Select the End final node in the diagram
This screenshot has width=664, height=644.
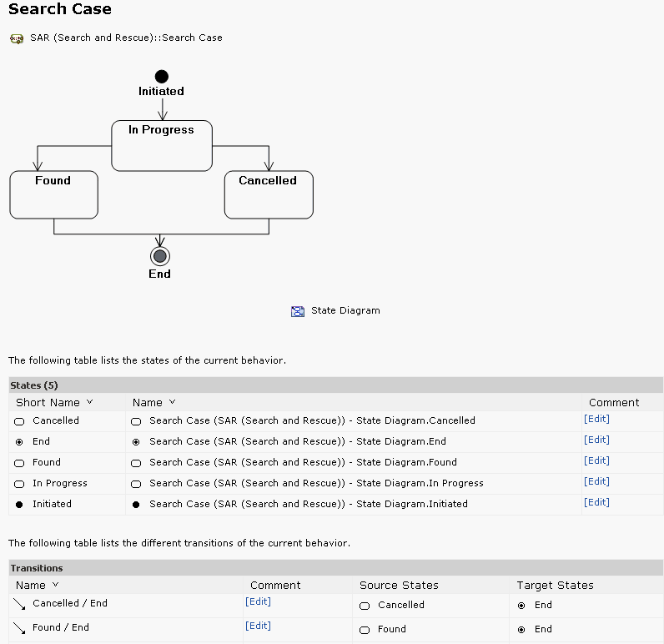tap(159, 256)
